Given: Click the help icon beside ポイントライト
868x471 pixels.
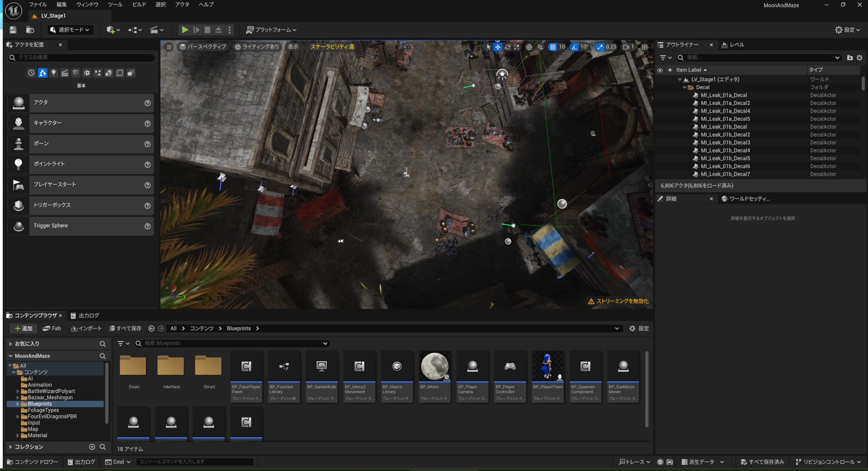Looking at the screenshot, I should [147, 165].
